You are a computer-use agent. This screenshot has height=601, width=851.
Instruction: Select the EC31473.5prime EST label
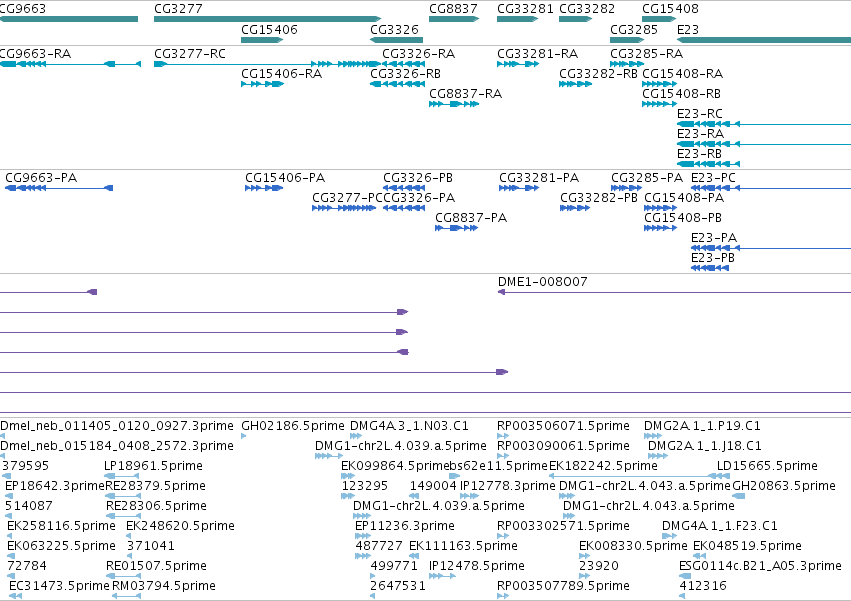point(59,586)
